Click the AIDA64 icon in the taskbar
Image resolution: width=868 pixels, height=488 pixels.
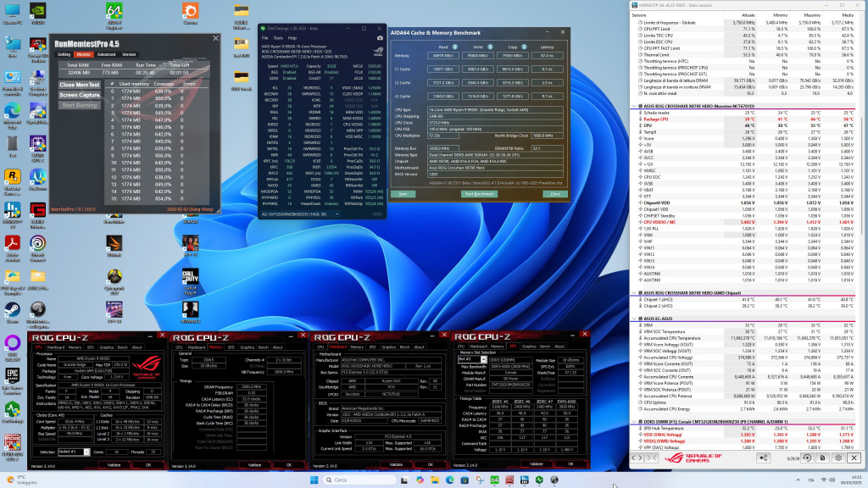[x=494, y=480]
